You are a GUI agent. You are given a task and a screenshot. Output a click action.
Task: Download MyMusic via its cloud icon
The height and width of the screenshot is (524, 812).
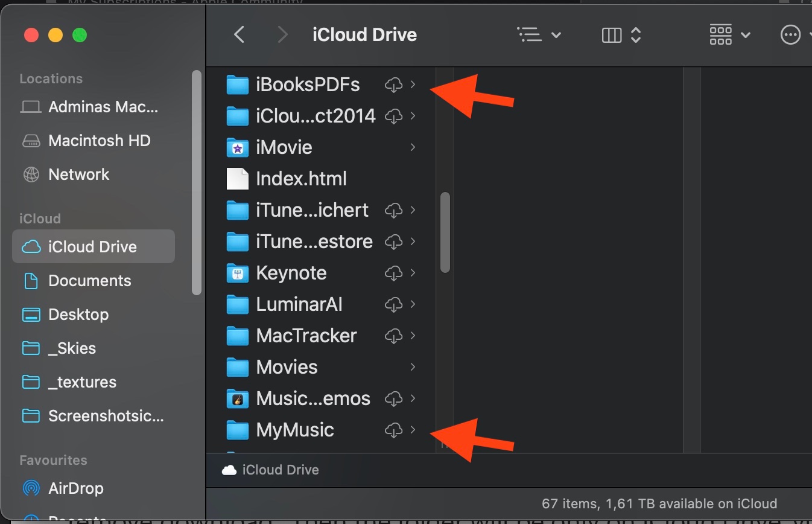click(394, 430)
